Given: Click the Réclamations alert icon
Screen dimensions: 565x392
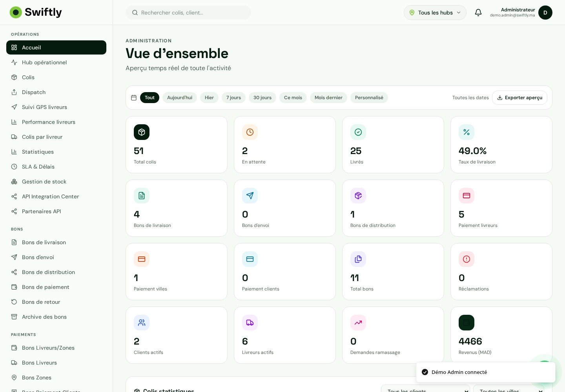Looking at the screenshot, I should click(467, 259).
